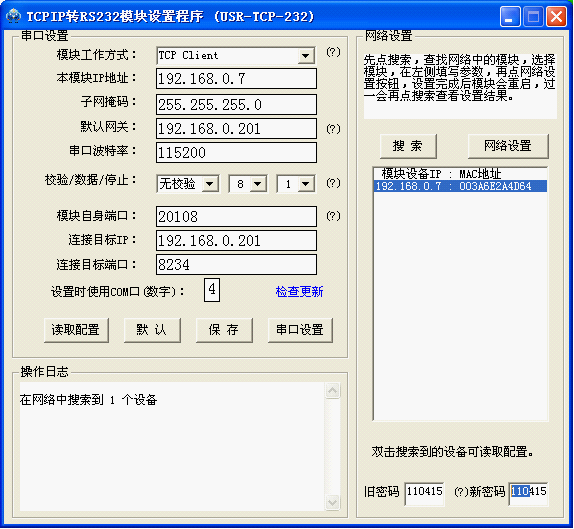This screenshot has width=574, height=529.
Task: Click the help icon beside 模块工作方式
Action: [333, 52]
